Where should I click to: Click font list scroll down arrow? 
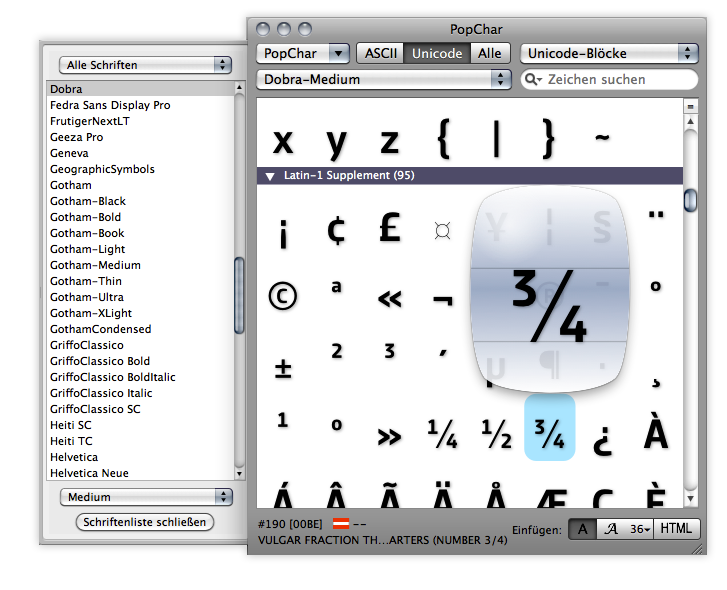(x=239, y=474)
